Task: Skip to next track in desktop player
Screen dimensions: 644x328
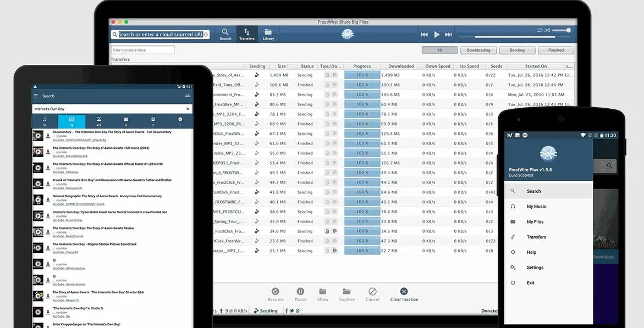Action: [449, 35]
